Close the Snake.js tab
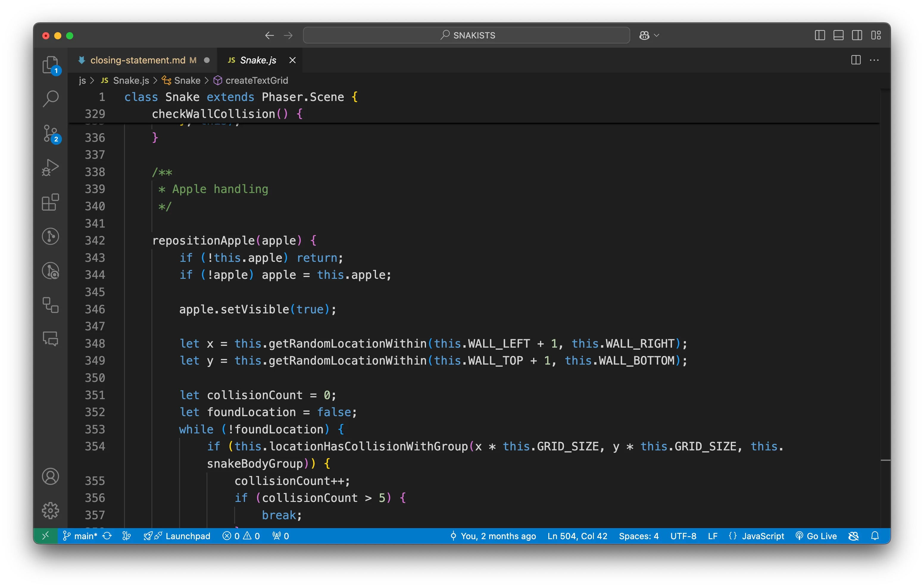The image size is (924, 588). 292,60
